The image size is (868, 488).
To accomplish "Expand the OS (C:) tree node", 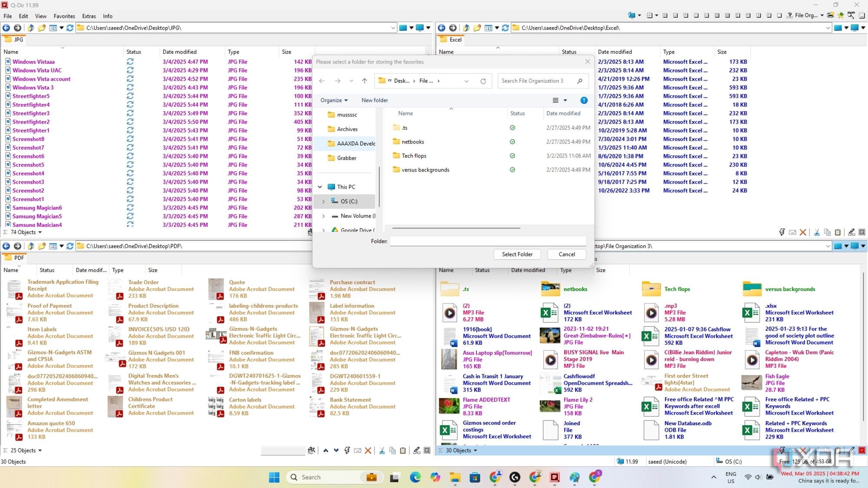I will [323, 201].
